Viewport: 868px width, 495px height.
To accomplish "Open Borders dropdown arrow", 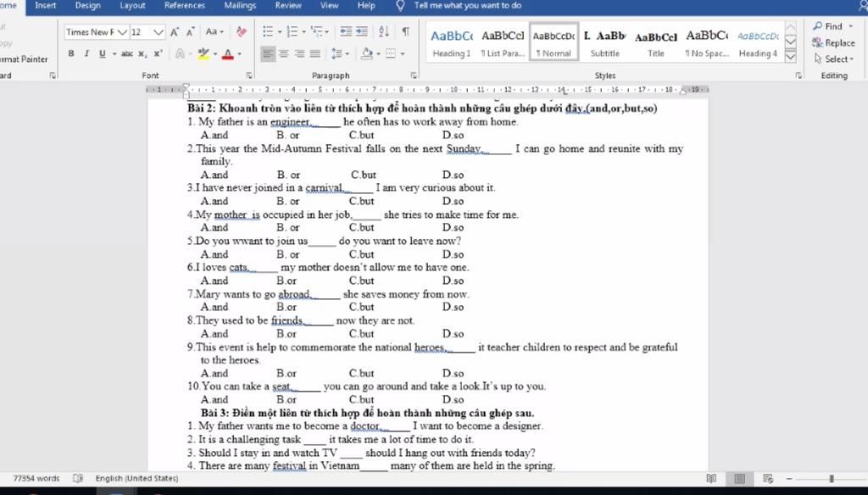I will click(403, 53).
